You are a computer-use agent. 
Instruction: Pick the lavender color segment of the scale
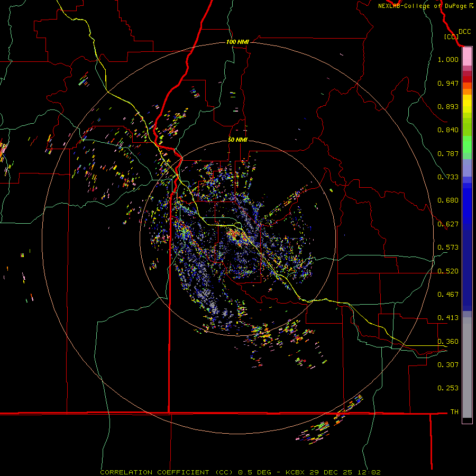click(467, 168)
